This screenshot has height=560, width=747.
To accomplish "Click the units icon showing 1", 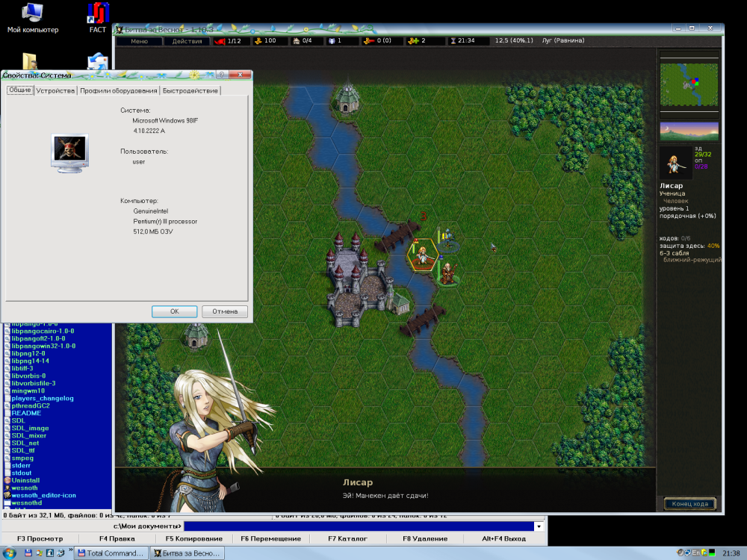I will tap(332, 41).
